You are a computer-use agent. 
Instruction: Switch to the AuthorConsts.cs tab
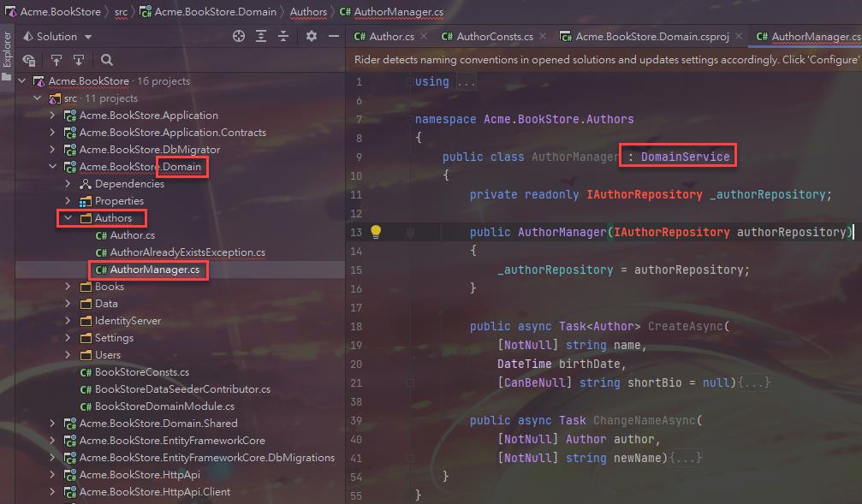(x=486, y=37)
